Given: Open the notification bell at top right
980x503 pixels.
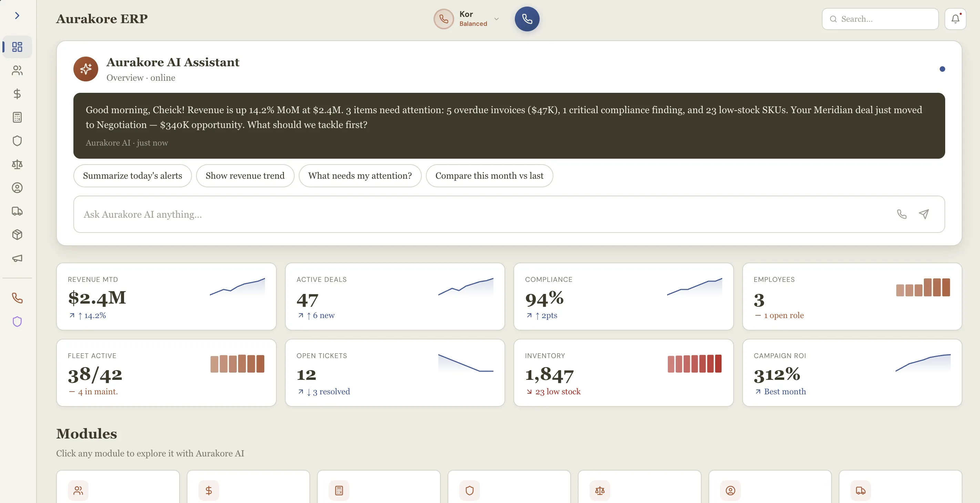Looking at the screenshot, I should pos(955,19).
